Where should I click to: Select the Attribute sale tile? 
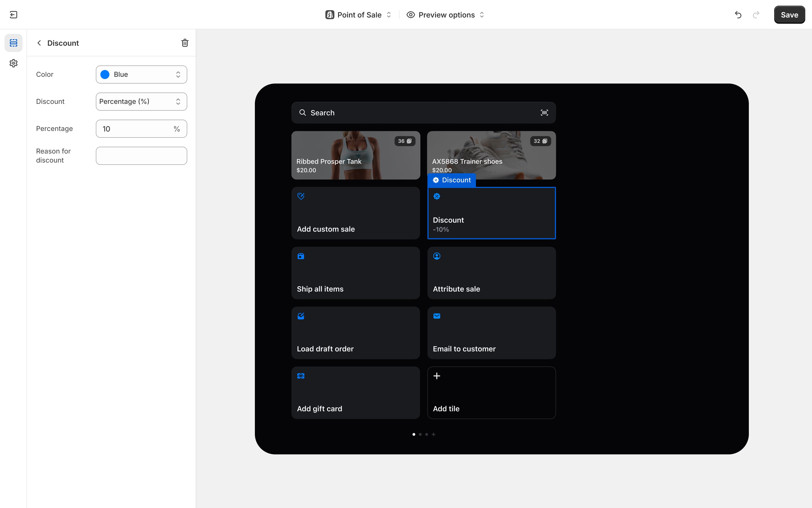tap(491, 273)
